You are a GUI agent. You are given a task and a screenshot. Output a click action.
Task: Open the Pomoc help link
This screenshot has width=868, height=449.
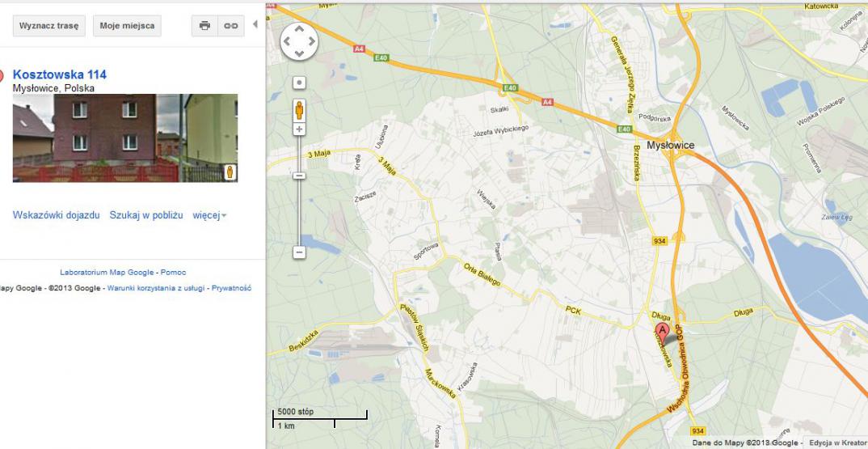pyautogui.click(x=173, y=272)
